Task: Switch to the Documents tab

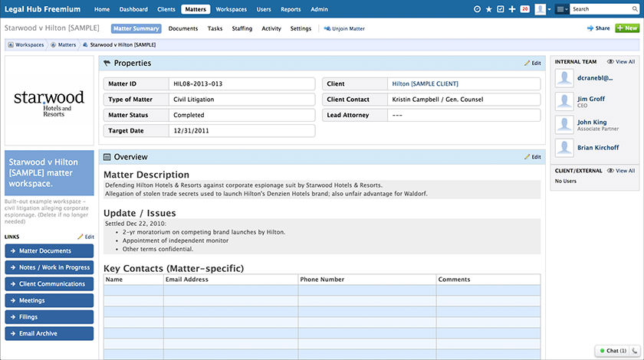Action: (182, 28)
